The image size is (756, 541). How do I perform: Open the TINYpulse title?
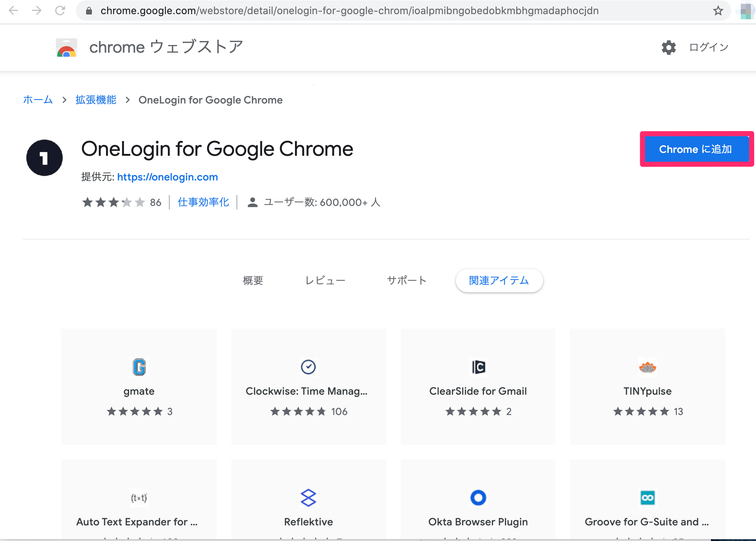[x=647, y=391]
